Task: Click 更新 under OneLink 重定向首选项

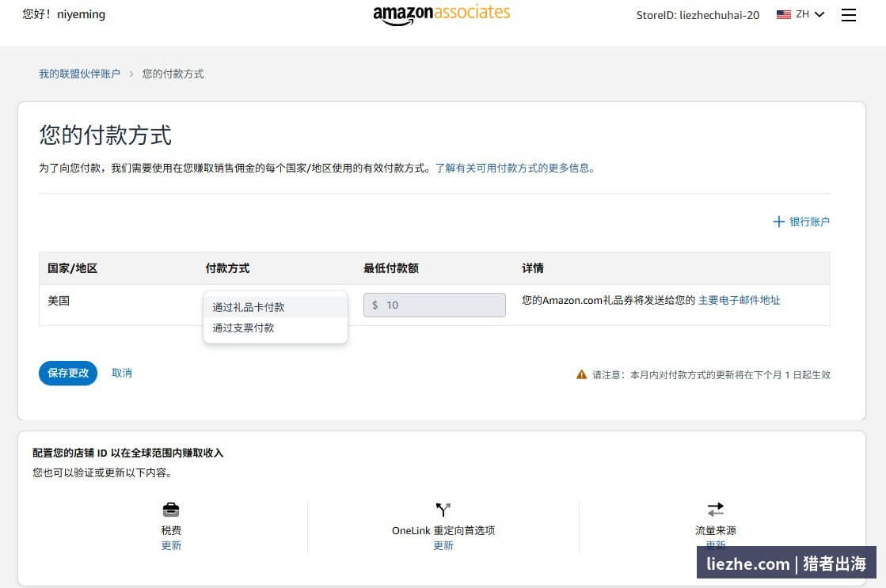Action: coord(443,545)
